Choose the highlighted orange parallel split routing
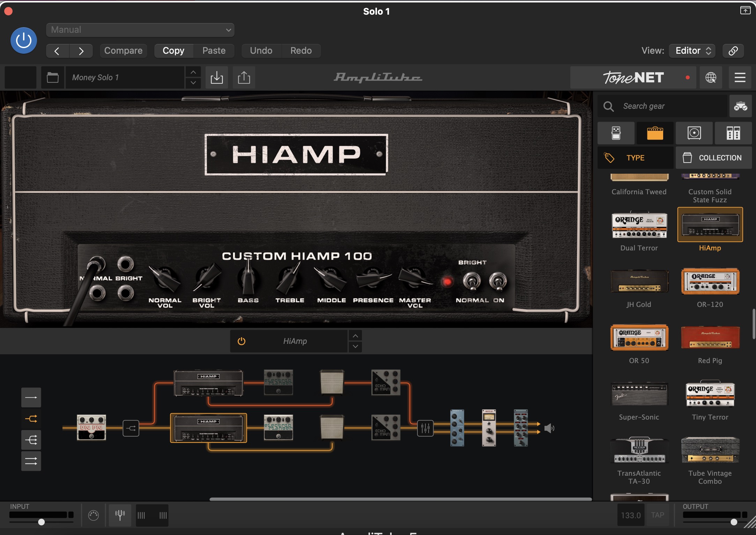The width and height of the screenshot is (756, 535). 31,419
